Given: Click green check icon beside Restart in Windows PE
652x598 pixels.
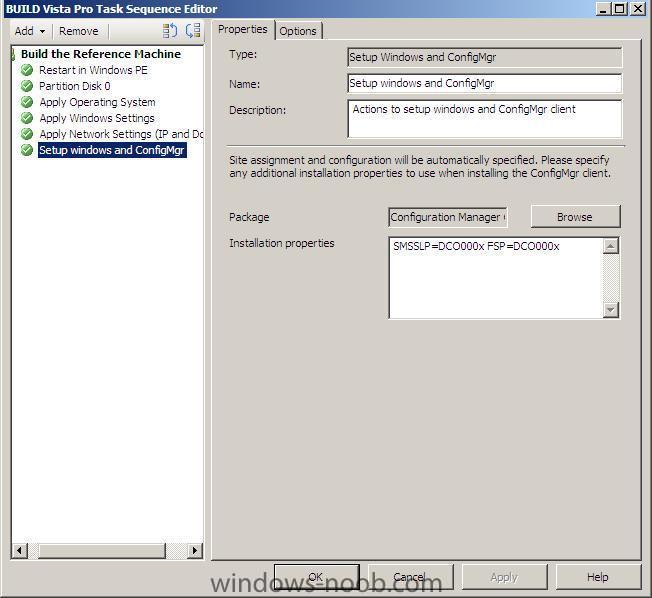Looking at the screenshot, I should [x=27, y=70].
